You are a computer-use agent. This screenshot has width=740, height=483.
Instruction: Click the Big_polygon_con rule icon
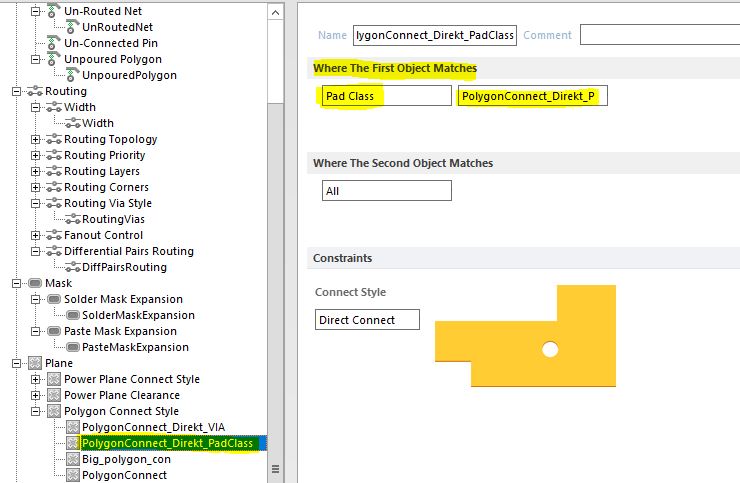pos(73,459)
